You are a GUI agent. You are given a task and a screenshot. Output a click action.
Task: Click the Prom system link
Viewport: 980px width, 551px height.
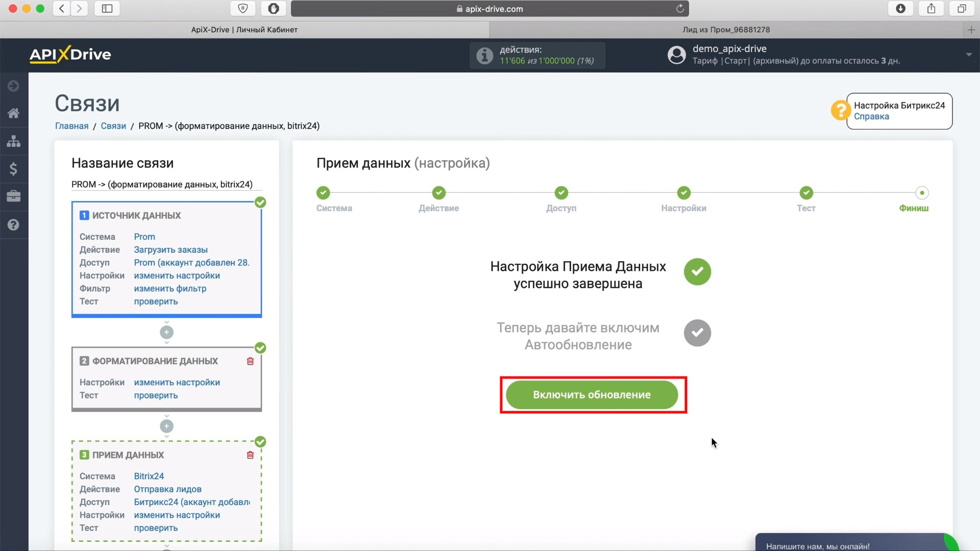(x=144, y=237)
